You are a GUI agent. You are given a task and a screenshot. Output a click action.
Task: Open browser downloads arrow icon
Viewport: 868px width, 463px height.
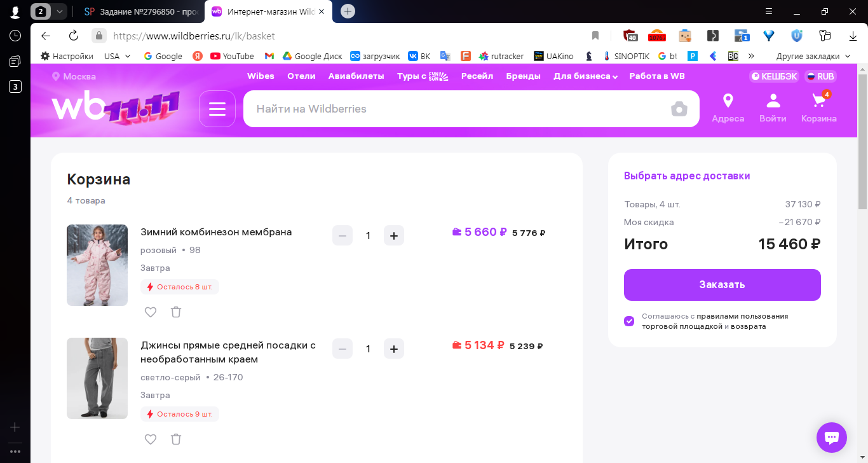point(853,36)
